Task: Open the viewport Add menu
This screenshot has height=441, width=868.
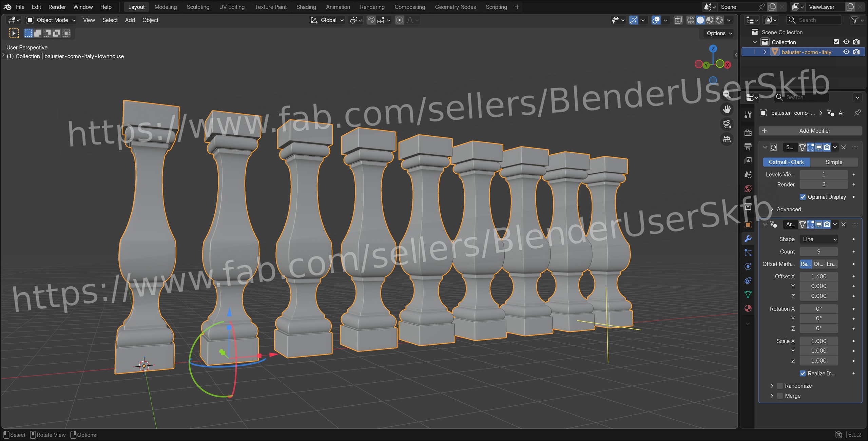Action: (130, 20)
